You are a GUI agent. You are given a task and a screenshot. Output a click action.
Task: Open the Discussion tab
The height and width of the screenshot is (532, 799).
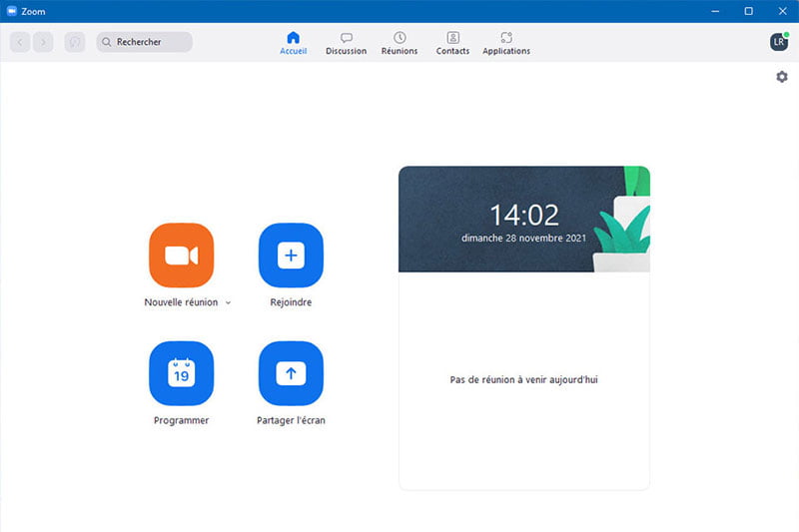coord(346,43)
